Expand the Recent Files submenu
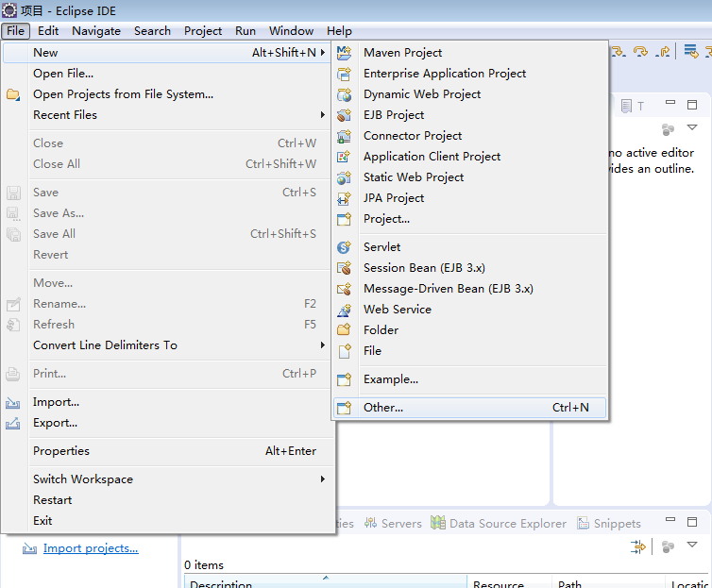712x588 pixels. (x=323, y=115)
